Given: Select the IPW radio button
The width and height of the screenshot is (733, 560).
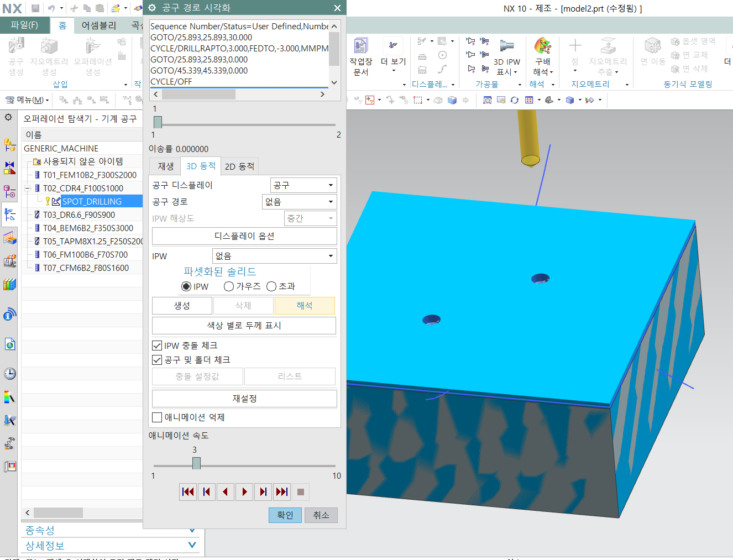Looking at the screenshot, I should (x=186, y=286).
